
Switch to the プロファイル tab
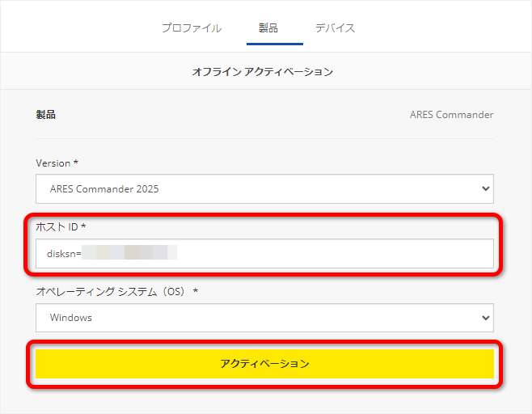(x=192, y=27)
